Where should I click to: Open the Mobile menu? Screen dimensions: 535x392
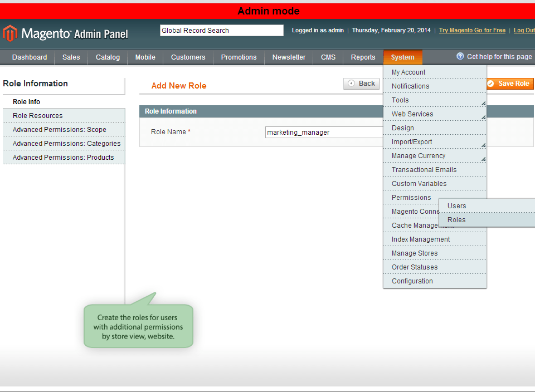[145, 57]
